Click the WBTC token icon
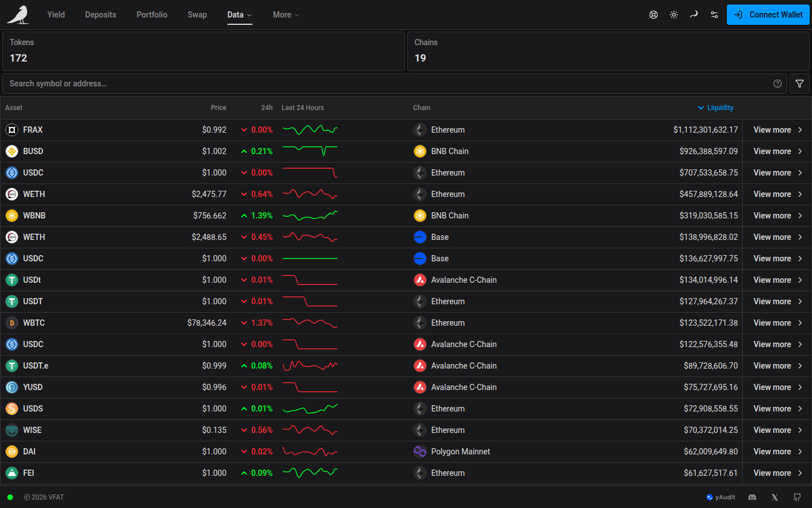The image size is (812, 508). pyautogui.click(x=12, y=323)
